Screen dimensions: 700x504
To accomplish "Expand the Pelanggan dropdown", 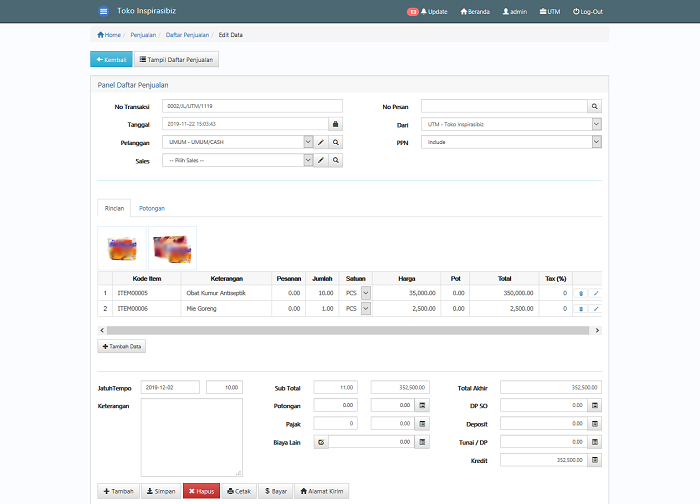I will [308, 142].
